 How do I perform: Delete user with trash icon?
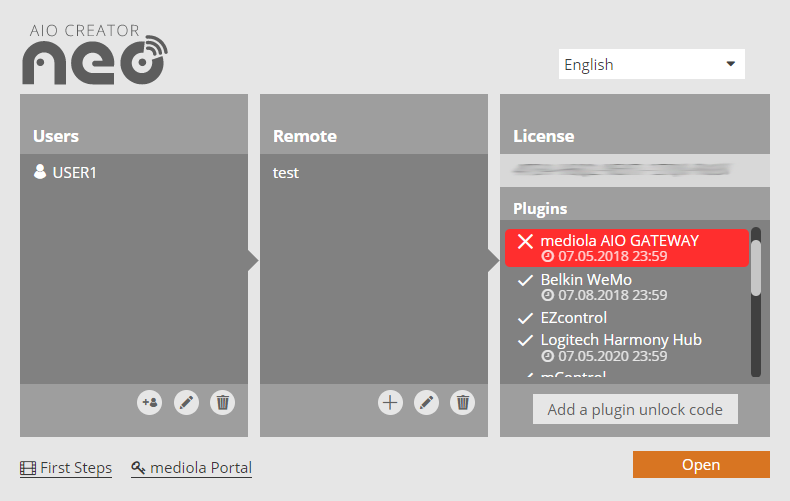223,402
